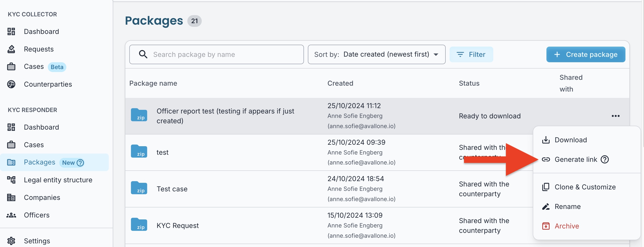Viewport: 644px width, 247px height.
Task: Click the Create package button
Action: click(x=585, y=54)
